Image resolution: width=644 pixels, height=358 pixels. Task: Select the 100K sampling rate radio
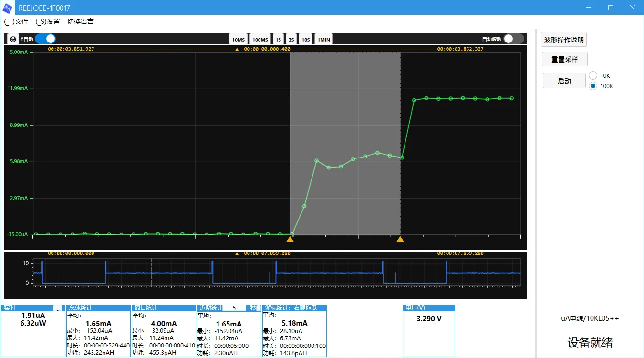593,86
